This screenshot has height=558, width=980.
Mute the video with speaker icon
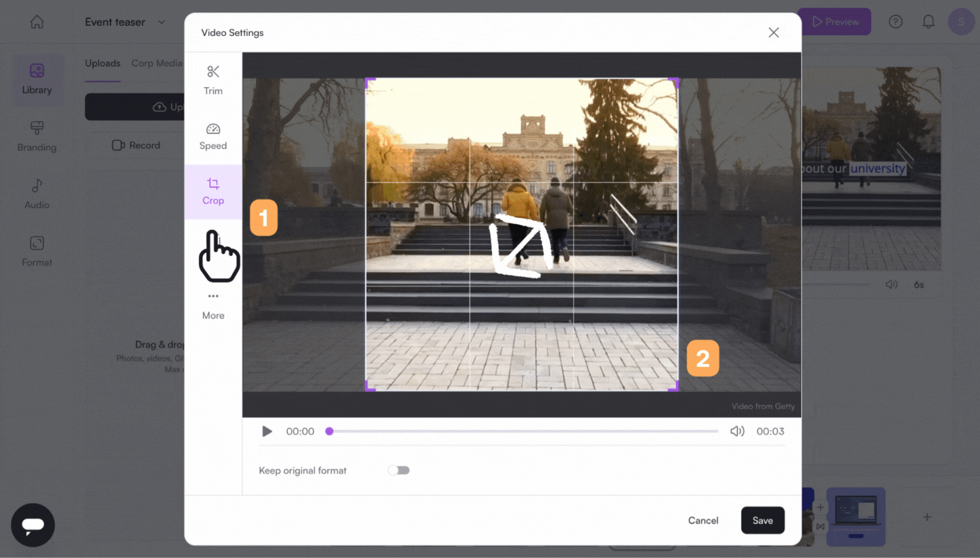click(x=737, y=431)
